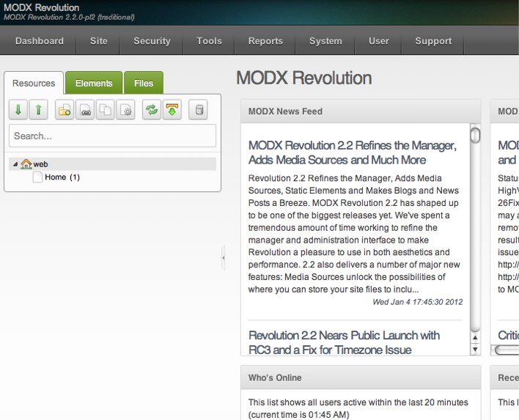519x420 pixels.
Task: Switch to the Elements tab
Action: pyautogui.click(x=94, y=83)
